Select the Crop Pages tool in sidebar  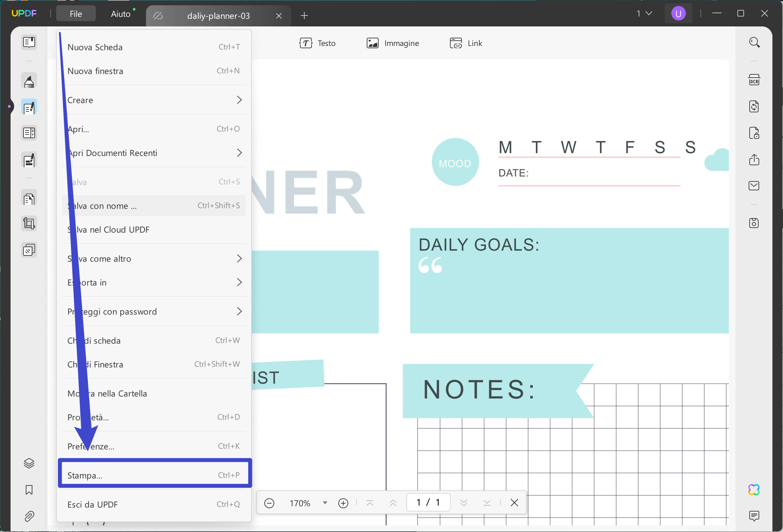[29, 224]
